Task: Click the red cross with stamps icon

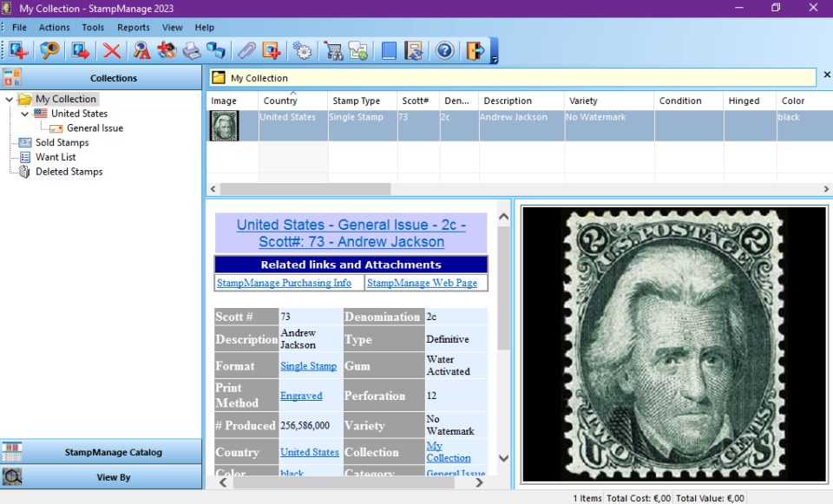Action: tap(167, 50)
